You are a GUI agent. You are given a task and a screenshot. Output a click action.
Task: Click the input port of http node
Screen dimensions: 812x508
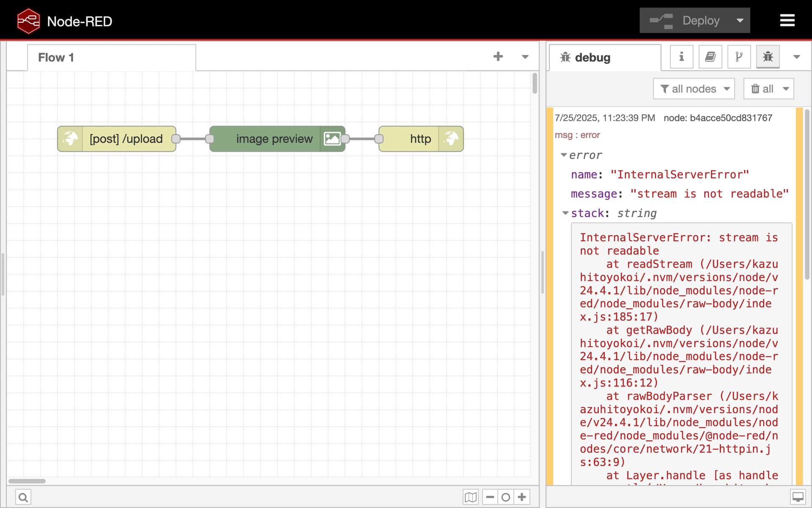coord(379,138)
